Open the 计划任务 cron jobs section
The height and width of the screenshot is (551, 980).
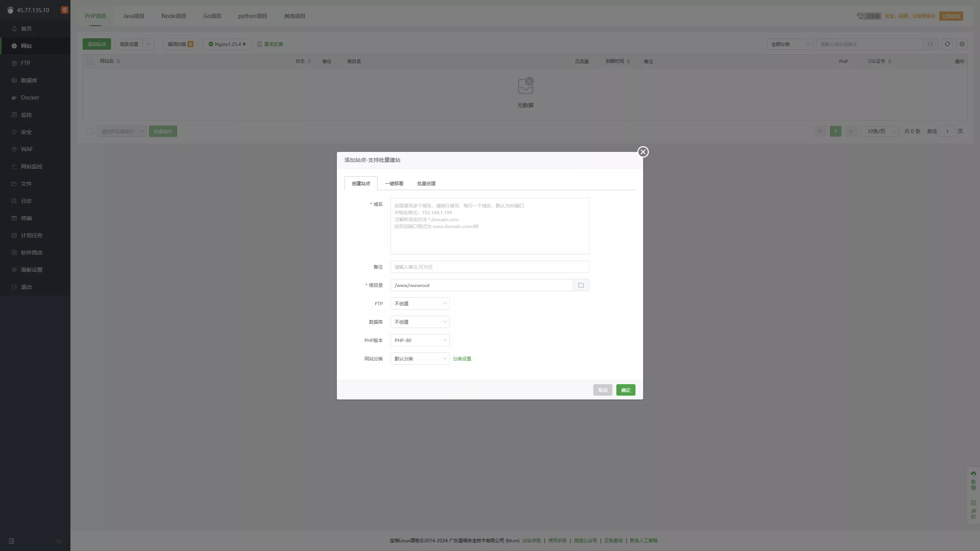[x=32, y=235]
